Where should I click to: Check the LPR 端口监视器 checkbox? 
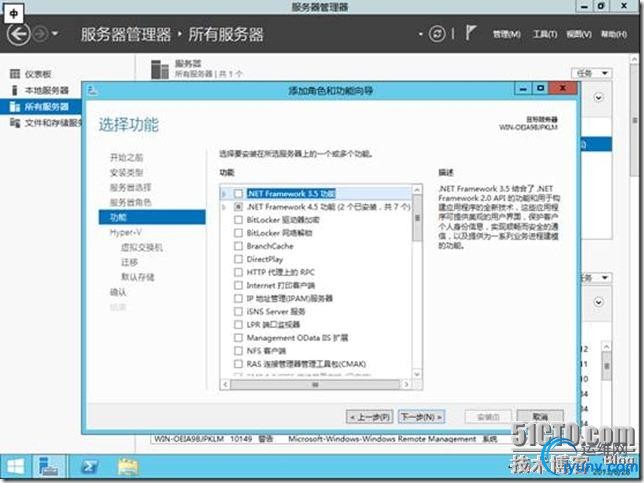(238, 324)
